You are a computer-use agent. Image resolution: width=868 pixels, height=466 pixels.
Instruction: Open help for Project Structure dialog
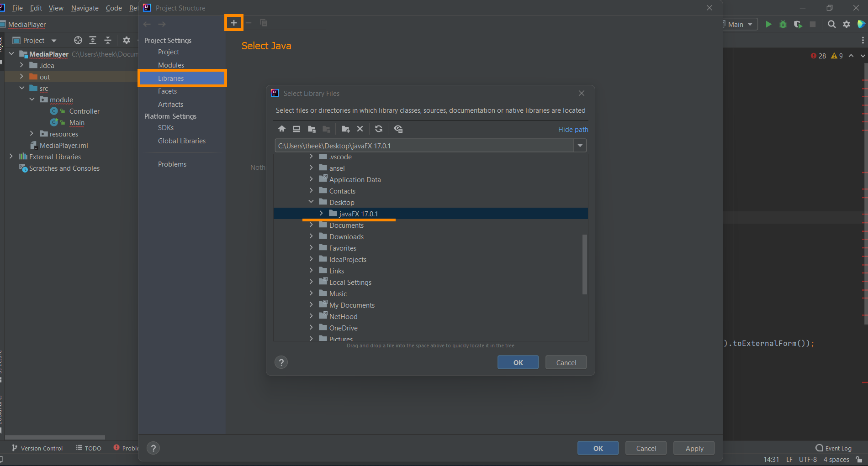tap(153, 448)
